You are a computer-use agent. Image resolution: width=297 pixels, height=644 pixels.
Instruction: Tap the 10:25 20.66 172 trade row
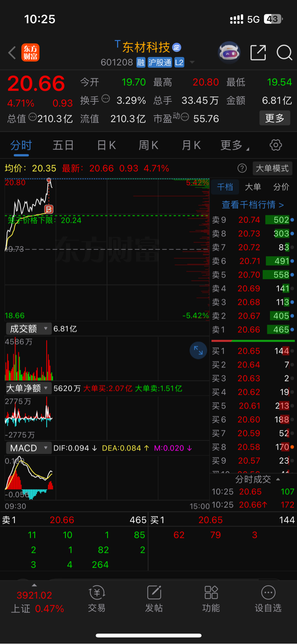253,505
